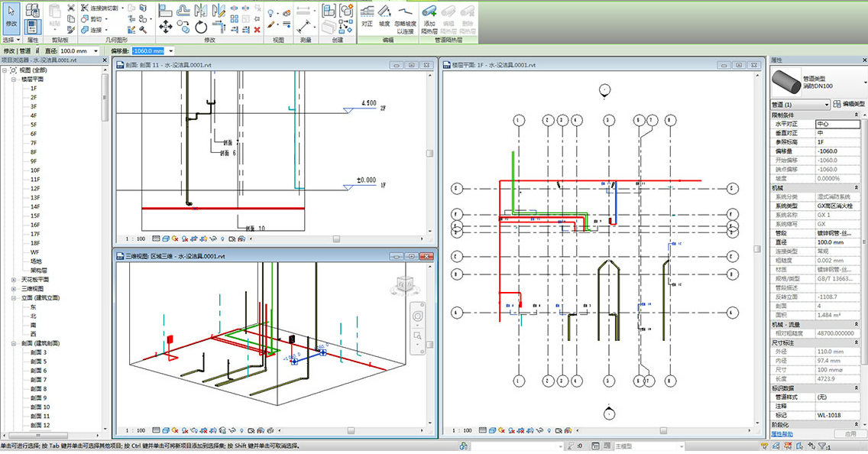Click the 添加隔热层 (Add Insulation) icon
Image resolution: width=868 pixels, height=454 pixels.
pos(429,12)
